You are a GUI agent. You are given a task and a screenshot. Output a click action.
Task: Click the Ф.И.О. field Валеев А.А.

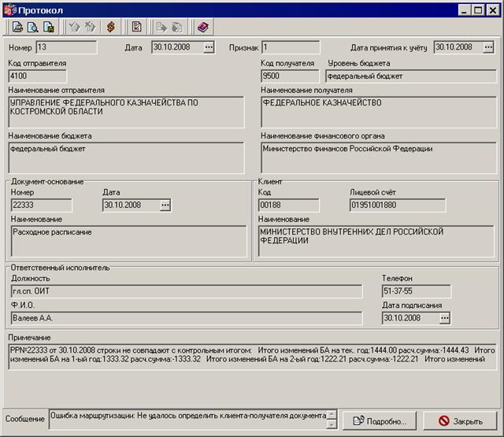click(x=187, y=318)
